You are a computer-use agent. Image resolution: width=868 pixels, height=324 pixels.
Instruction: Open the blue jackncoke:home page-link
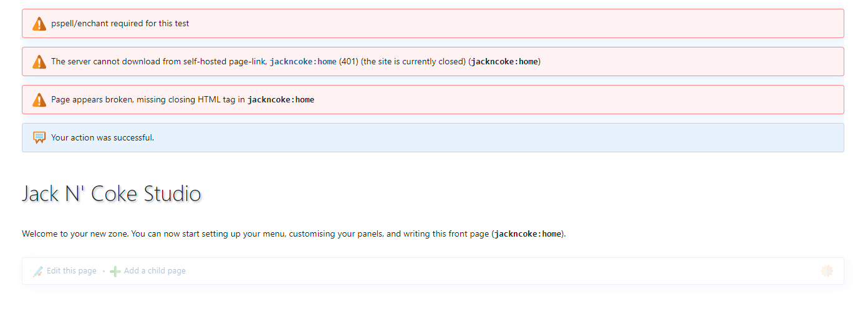click(x=303, y=62)
